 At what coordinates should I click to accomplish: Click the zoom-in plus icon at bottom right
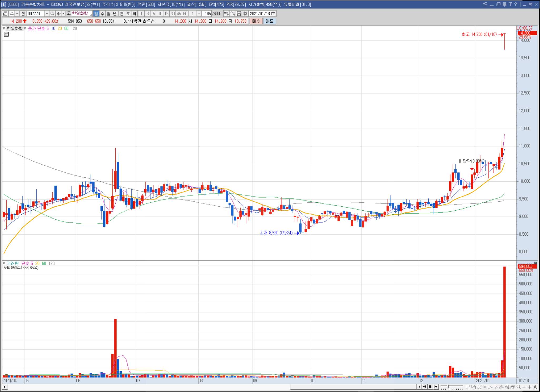[x=530, y=387]
